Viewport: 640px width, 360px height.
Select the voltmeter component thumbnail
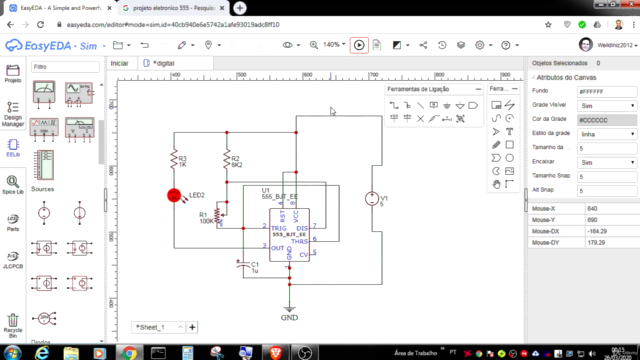[44, 94]
